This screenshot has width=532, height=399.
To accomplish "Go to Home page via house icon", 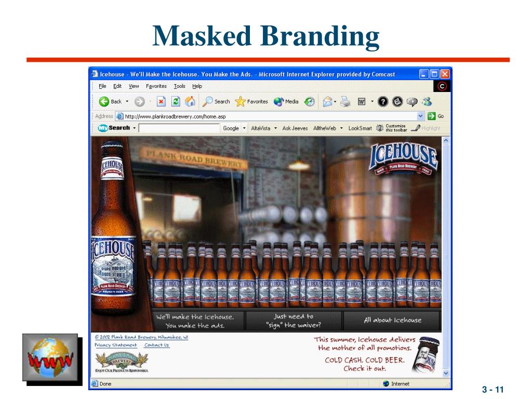I will (x=190, y=101).
